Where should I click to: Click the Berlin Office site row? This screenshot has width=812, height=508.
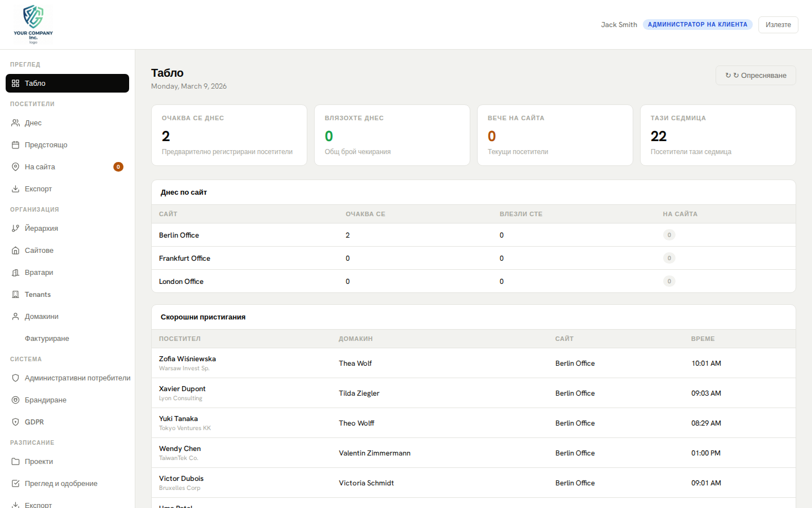tap(179, 235)
